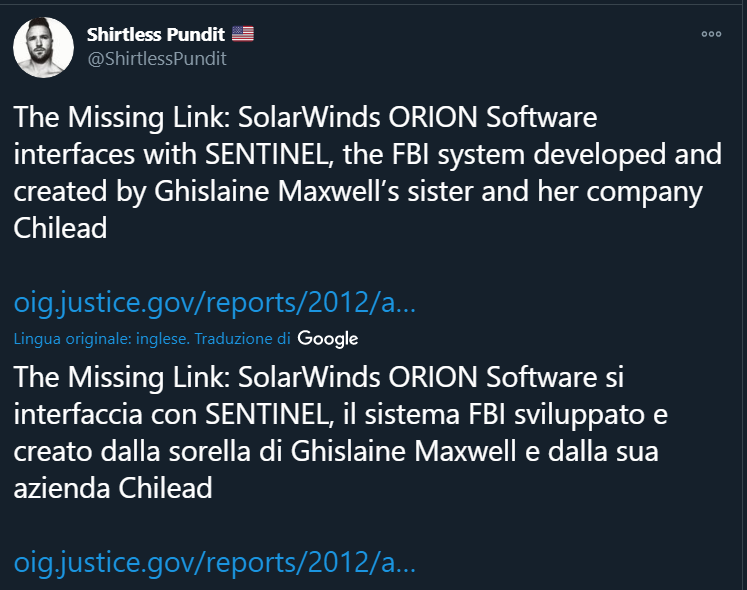Click the Google logo in translation credit

(328, 339)
